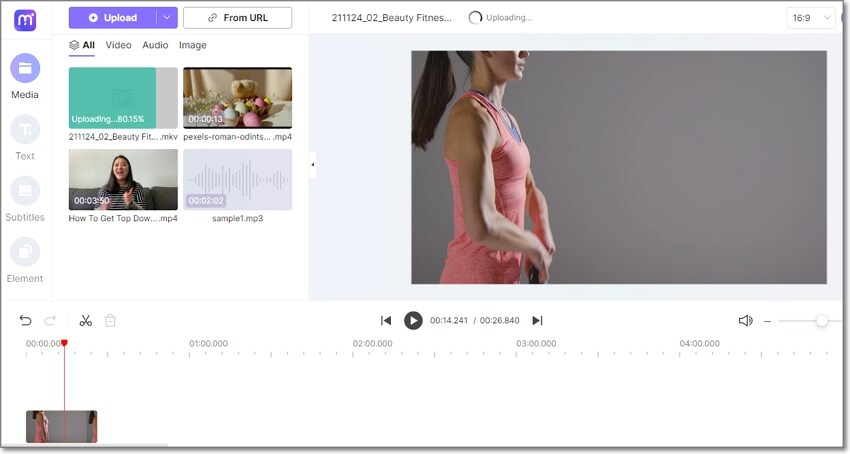
Task: Click the From URL button
Action: 237,18
